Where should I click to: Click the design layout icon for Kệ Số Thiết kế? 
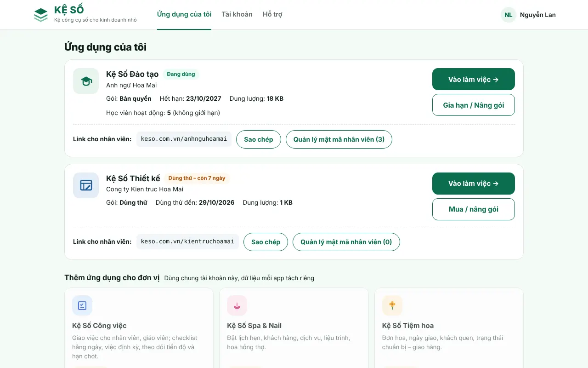click(x=86, y=185)
